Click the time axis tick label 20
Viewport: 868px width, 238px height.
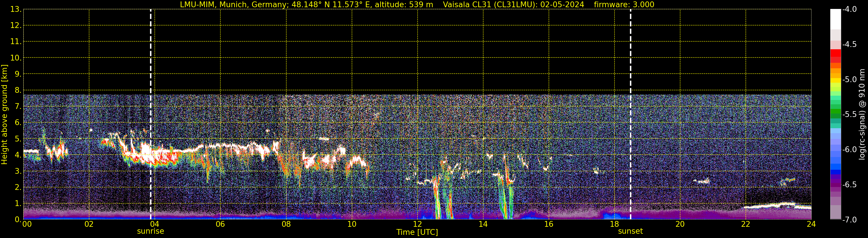point(680,224)
